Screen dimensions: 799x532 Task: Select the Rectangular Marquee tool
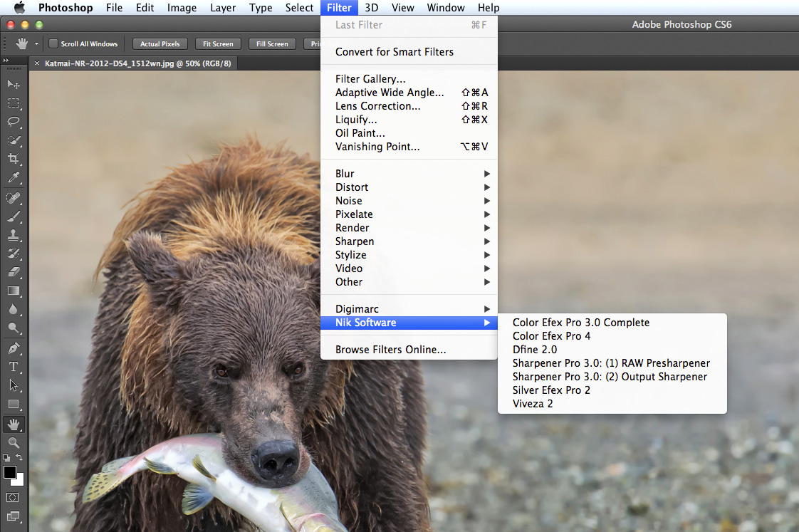coord(14,103)
